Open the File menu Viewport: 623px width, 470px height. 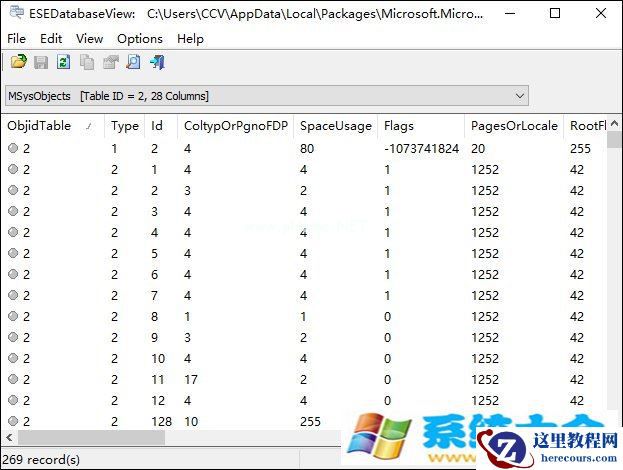pos(16,39)
